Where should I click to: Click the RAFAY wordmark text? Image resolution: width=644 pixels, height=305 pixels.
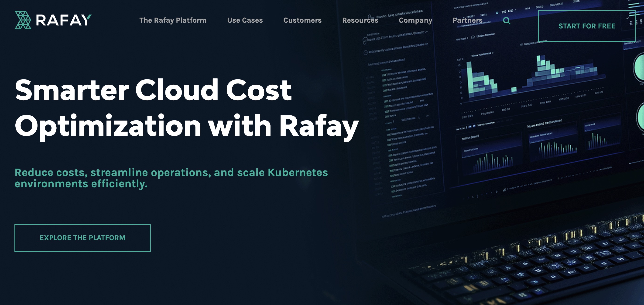point(64,20)
